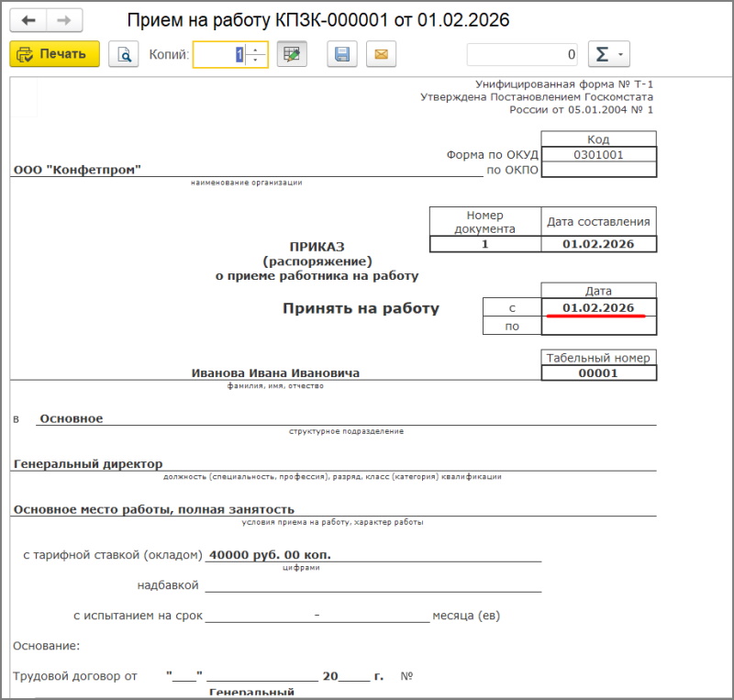This screenshot has width=734, height=700.
Task: Open print preview with magnifier icon
Action: pos(123,54)
